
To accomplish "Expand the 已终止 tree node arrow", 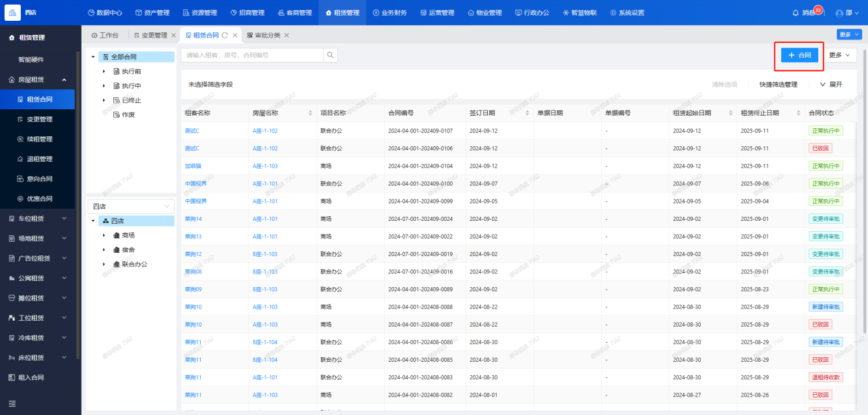I will click(x=104, y=101).
